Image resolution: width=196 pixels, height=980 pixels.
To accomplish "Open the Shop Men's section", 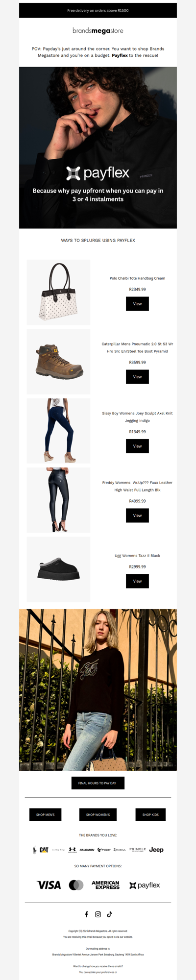I will (46, 814).
